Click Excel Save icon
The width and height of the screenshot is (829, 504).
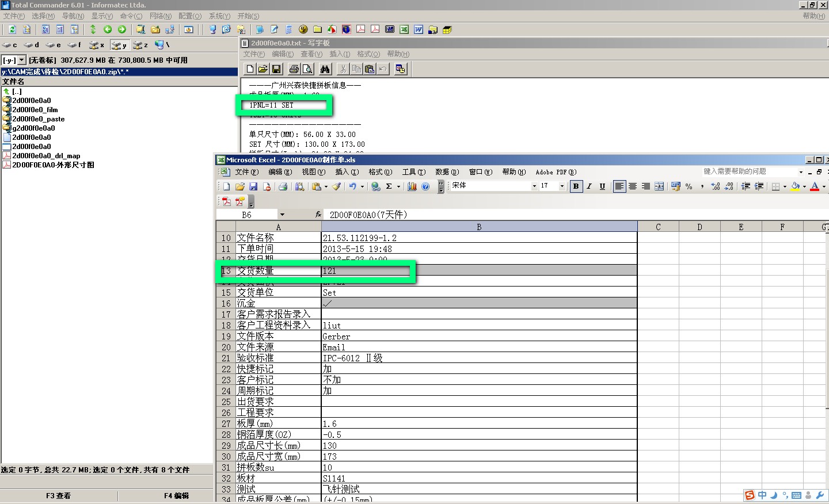coord(253,186)
